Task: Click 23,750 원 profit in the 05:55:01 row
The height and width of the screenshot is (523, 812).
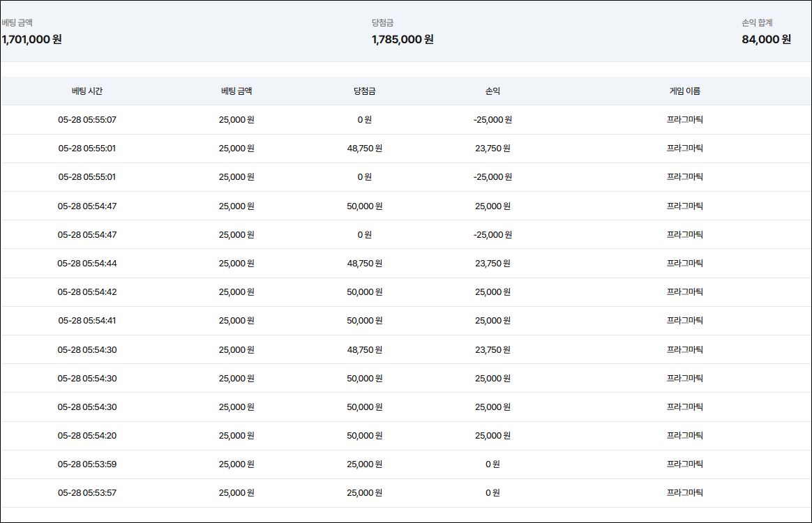Action: [x=493, y=148]
